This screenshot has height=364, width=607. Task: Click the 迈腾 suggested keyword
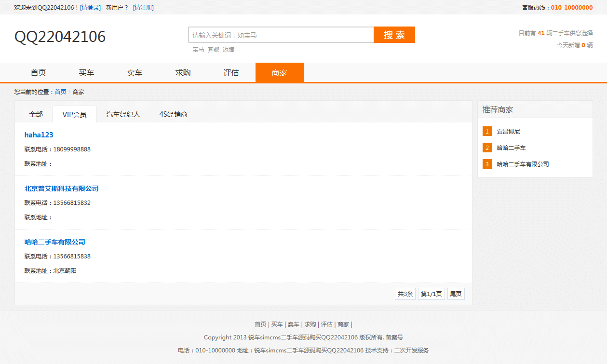pos(228,50)
